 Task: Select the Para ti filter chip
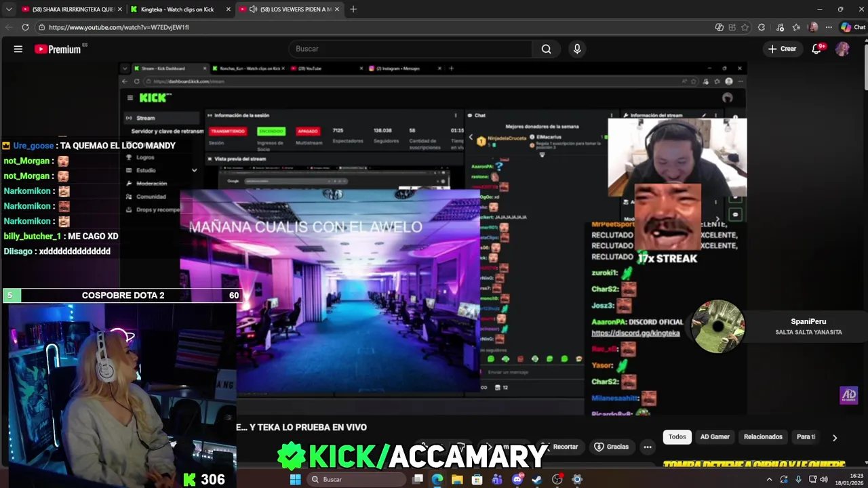806,436
